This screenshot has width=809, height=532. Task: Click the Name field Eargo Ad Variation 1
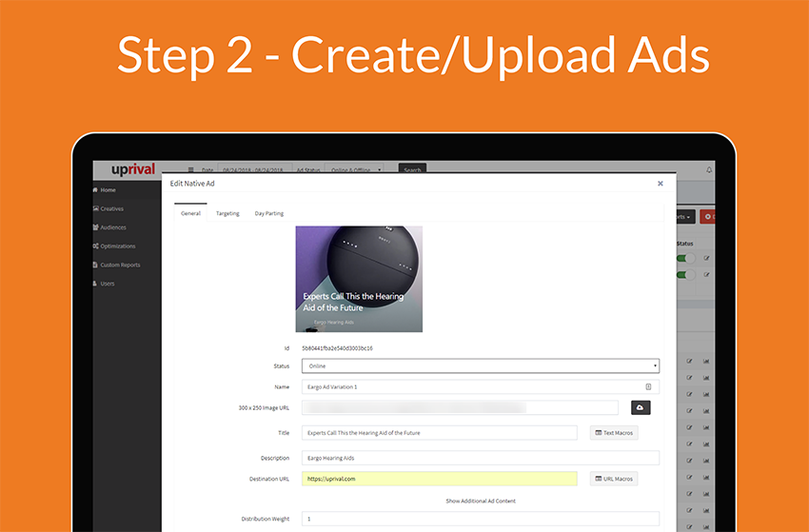481,386
